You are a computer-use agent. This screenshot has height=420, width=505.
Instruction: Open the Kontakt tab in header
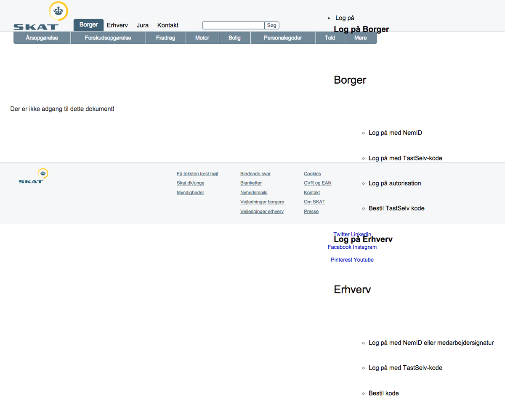[168, 25]
